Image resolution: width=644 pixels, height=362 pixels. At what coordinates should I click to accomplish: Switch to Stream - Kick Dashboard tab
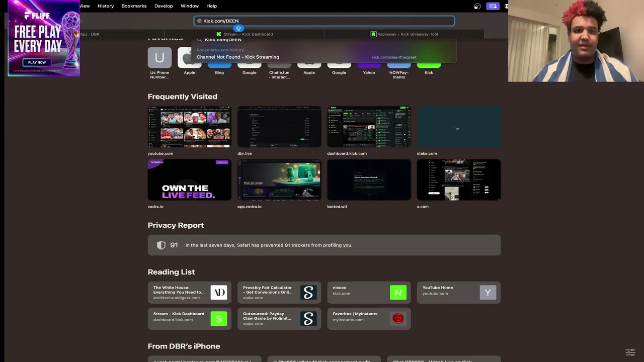point(245,34)
